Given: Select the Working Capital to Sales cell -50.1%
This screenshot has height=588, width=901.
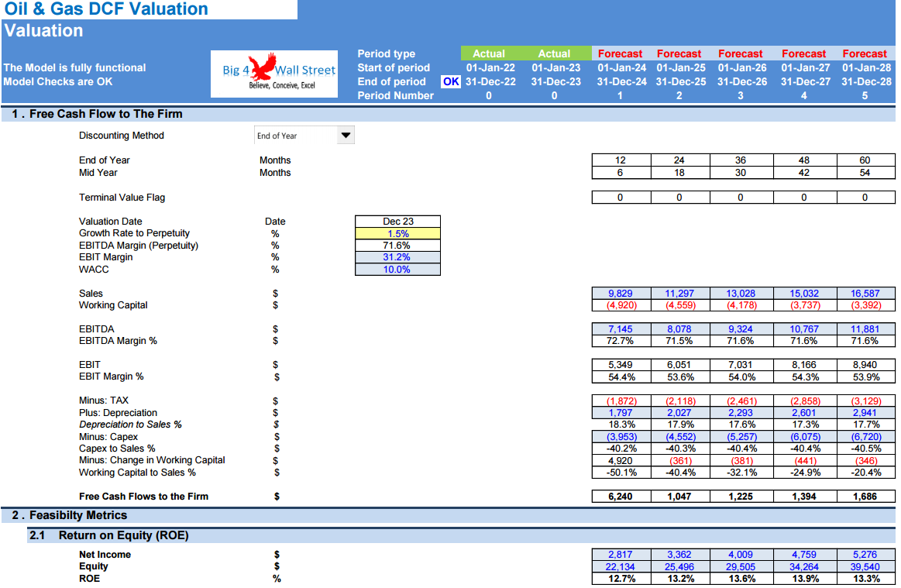Looking at the screenshot, I should pyautogui.click(x=621, y=473).
